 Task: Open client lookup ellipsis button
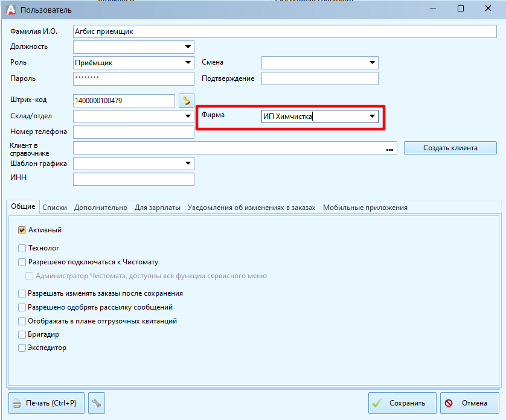point(389,148)
